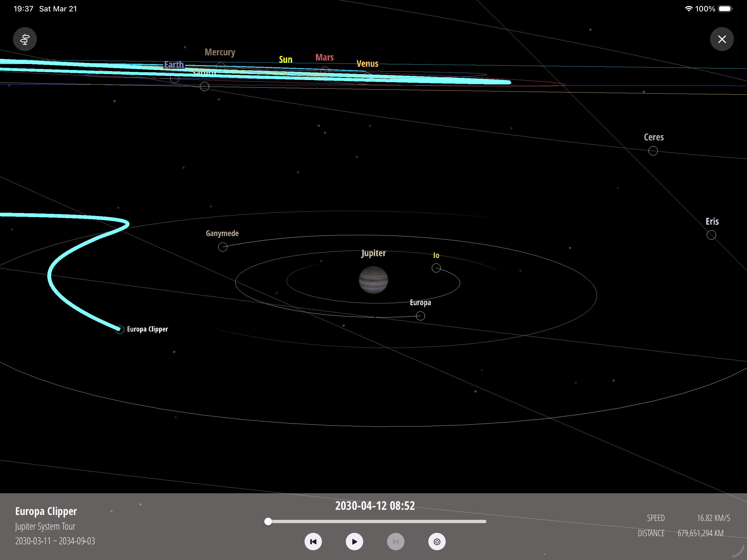The height and width of the screenshot is (560, 747).
Task: Select Jupiter in the 3D view
Action: [373, 280]
